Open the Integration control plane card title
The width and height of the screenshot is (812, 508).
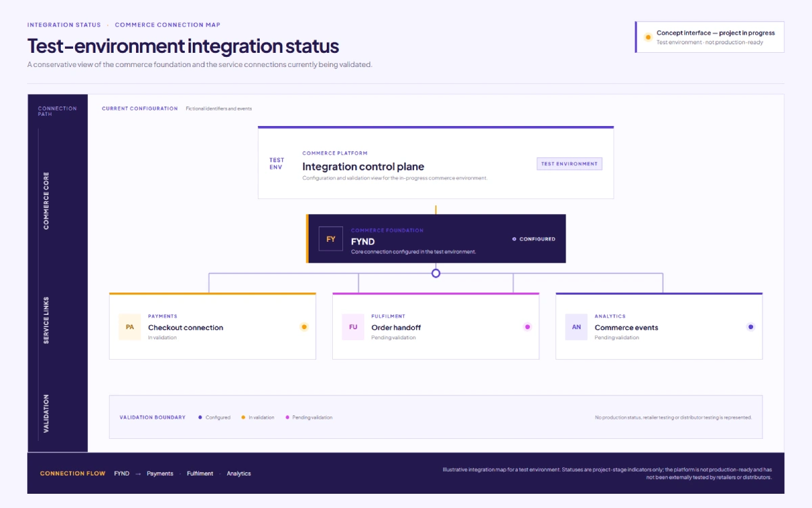(363, 167)
